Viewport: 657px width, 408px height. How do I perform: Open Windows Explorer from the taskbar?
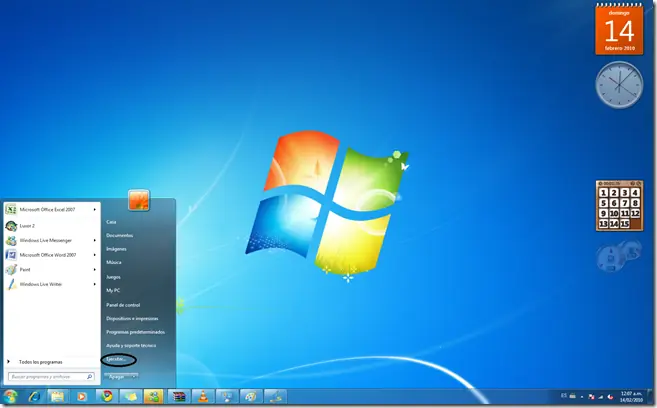click(x=58, y=396)
